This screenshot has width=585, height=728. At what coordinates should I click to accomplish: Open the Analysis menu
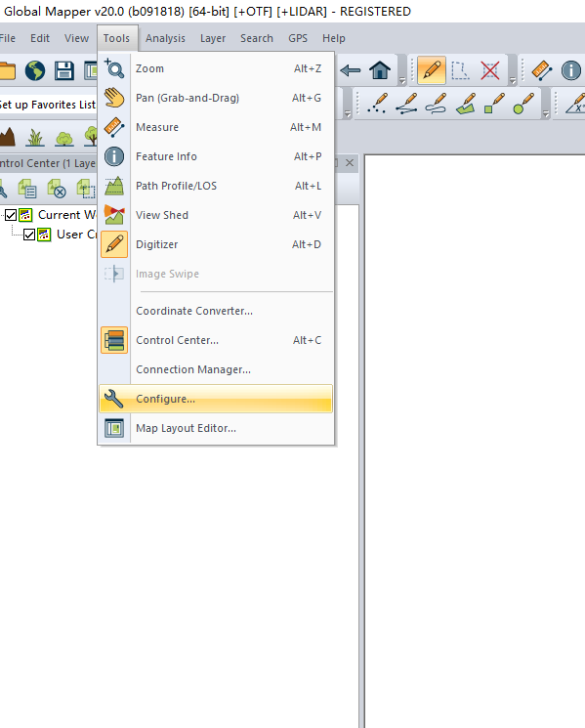pyautogui.click(x=165, y=38)
